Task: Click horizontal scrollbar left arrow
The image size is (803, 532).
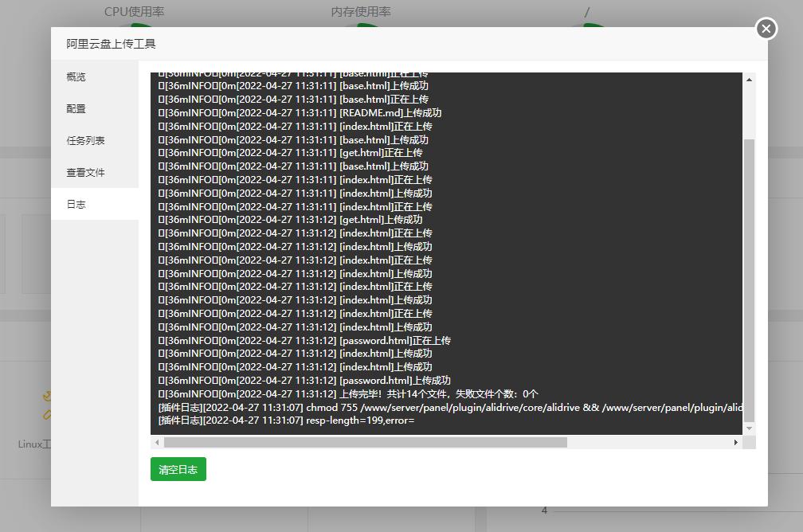Action: pyautogui.click(x=157, y=442)
